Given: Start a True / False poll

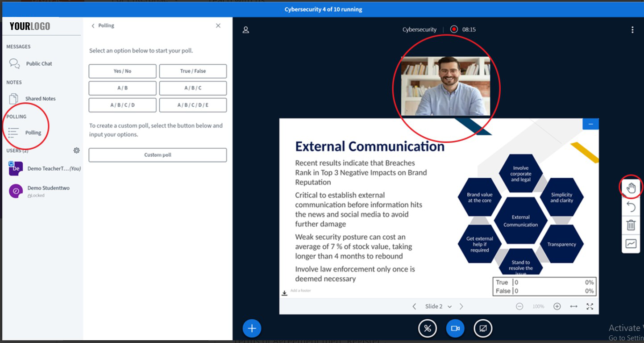Looking at the screenshot, I should (193, 71).
